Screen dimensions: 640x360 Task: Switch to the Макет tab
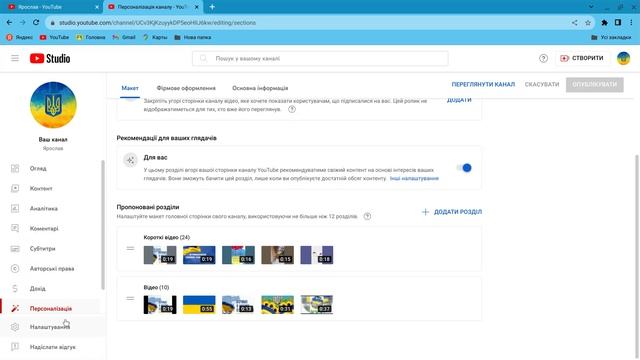tap(130, 88)
